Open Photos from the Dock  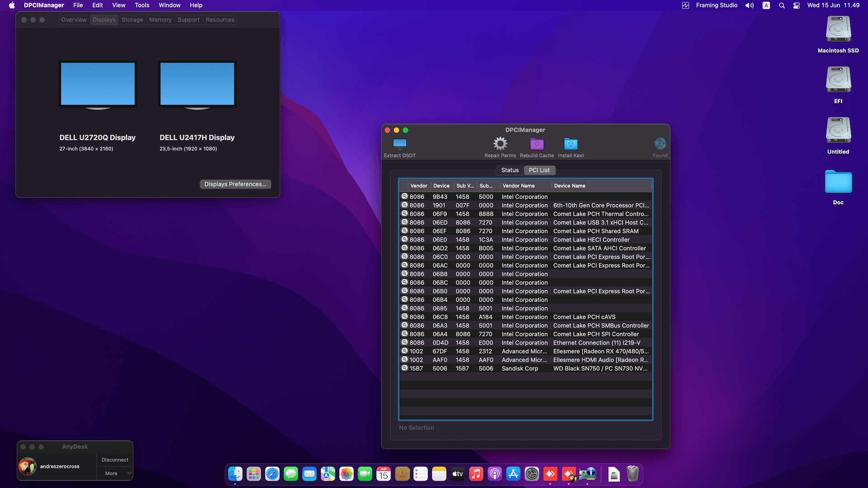coord(346,474)
